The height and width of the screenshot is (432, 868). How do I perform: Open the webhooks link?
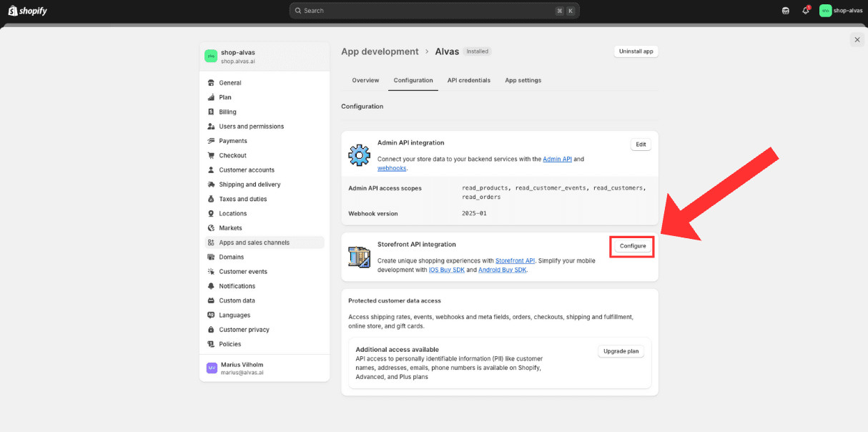[392, 168]
